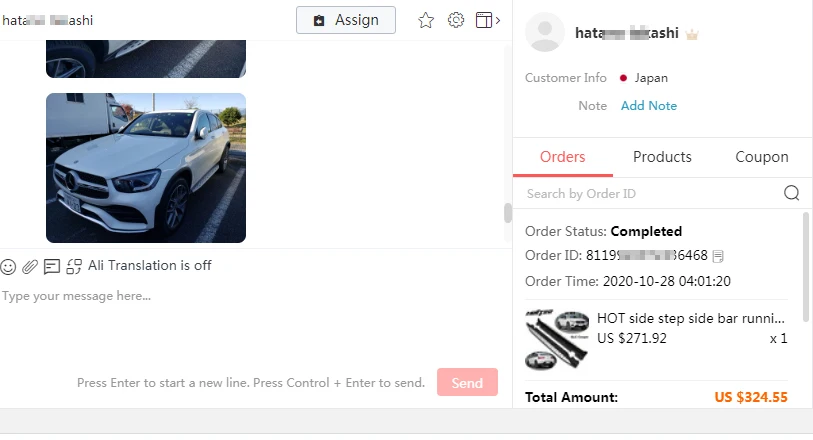Collapse the side panel layout icon
Screen dimensions: 813x440
tap(487, 20)
